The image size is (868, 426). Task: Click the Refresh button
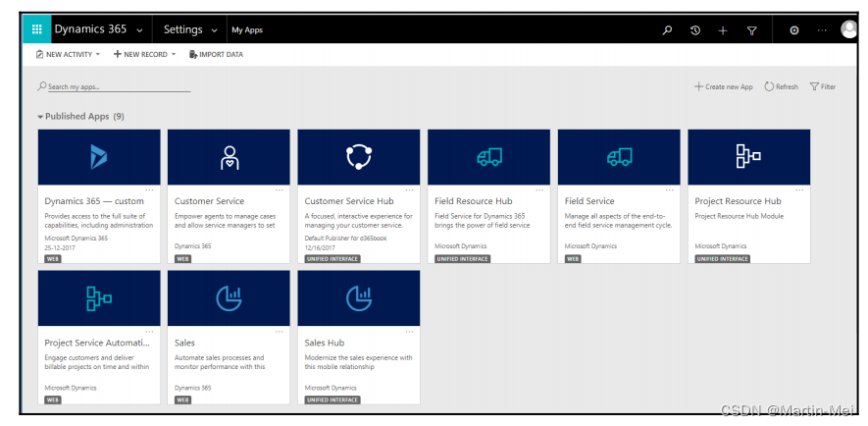pyautogui.click(x=781, y=87)
